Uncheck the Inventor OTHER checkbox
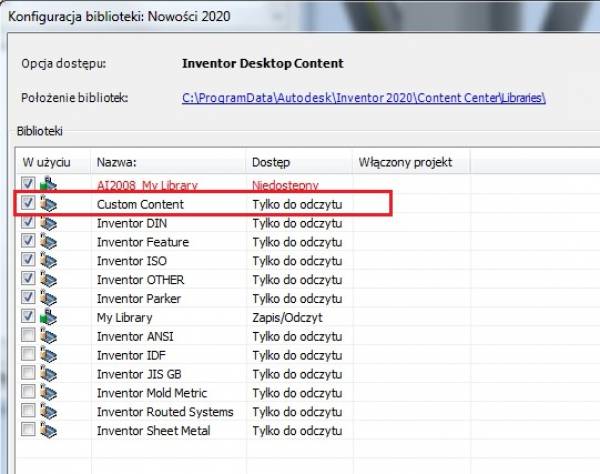600x474 pixels. [x=28, y=278]
